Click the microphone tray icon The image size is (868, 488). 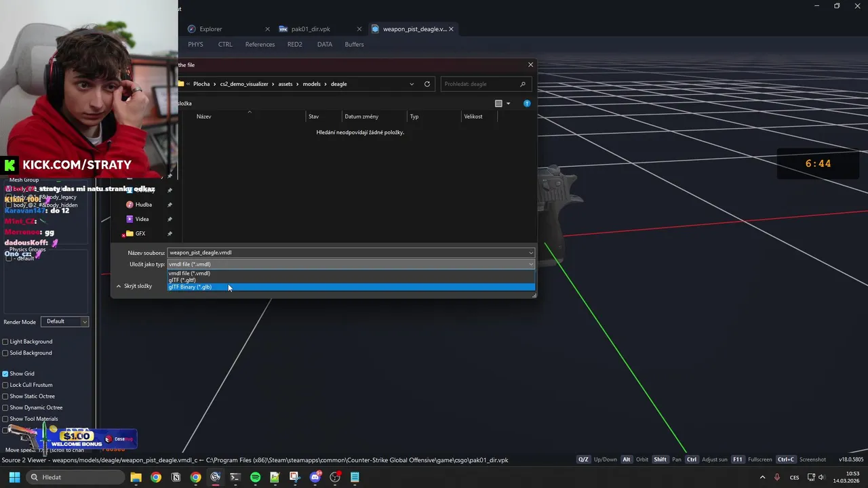[x=777, y=477]
